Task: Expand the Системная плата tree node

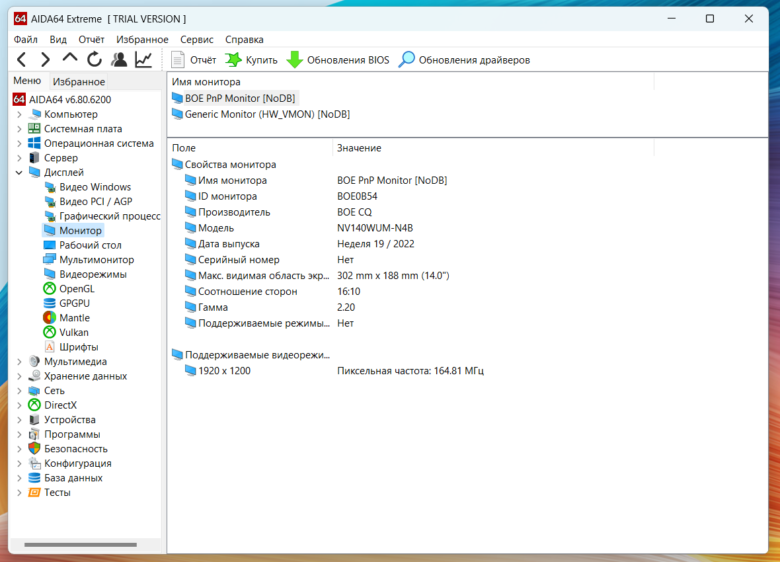Action: coord(19,129)
